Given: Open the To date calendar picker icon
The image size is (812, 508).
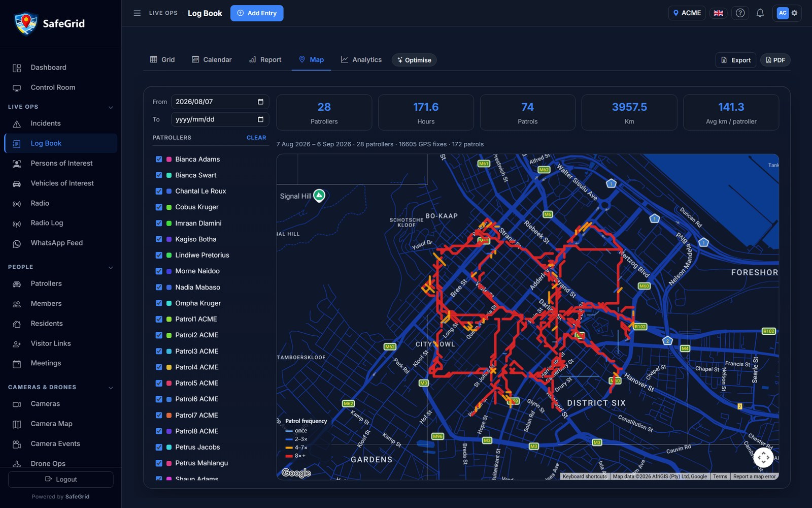Looking at the screenshot, I should 260,119.
